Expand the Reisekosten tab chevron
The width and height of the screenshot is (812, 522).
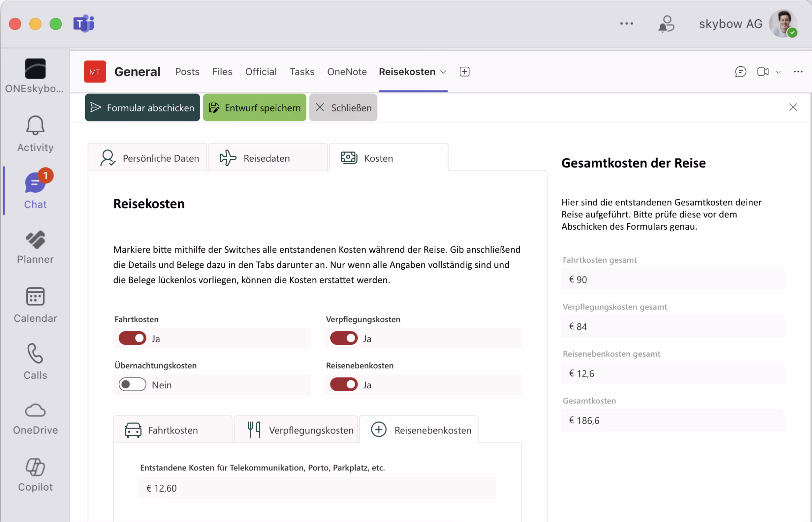coord(443,72)
